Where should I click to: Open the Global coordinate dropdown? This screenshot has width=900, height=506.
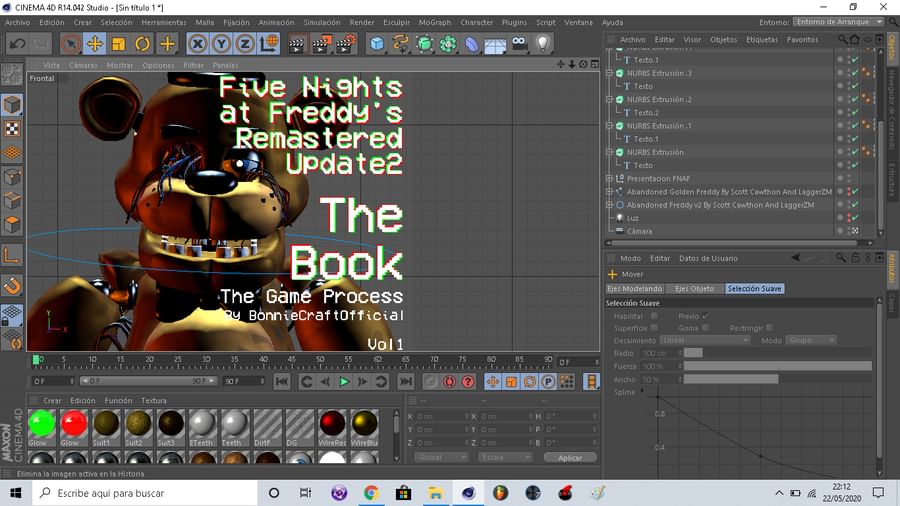point(441,458)
